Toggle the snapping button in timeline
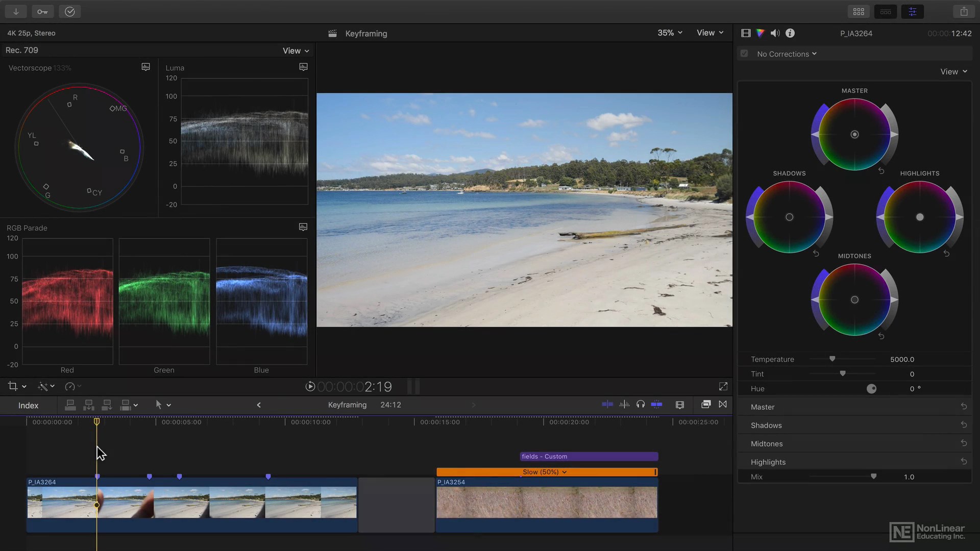 point(656,405)
